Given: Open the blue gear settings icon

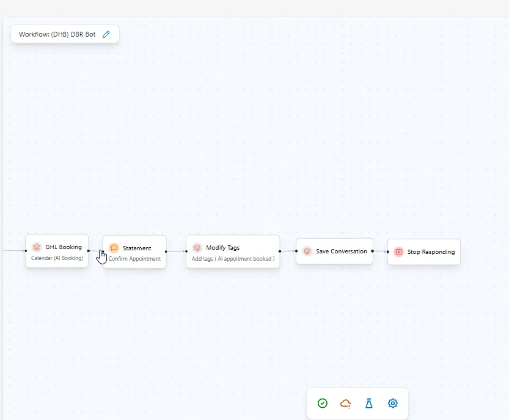Looking at the screenshot, I should 392,403.
